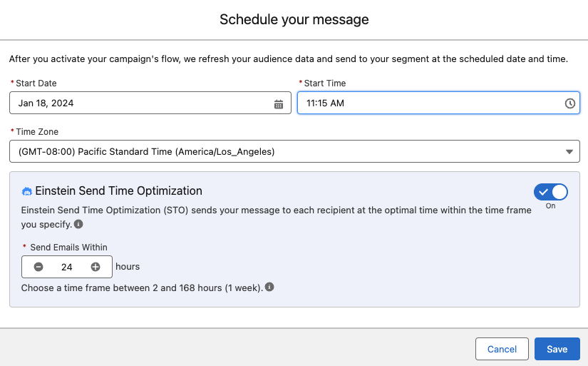Click the 'Send Emails Within' label
The height and width of the screenshot is (366, 588).
click(x=68, y=248)
